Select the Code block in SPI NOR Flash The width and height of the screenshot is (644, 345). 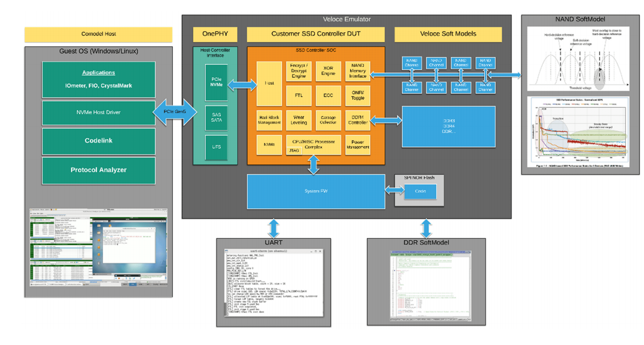tap(420, 191)
